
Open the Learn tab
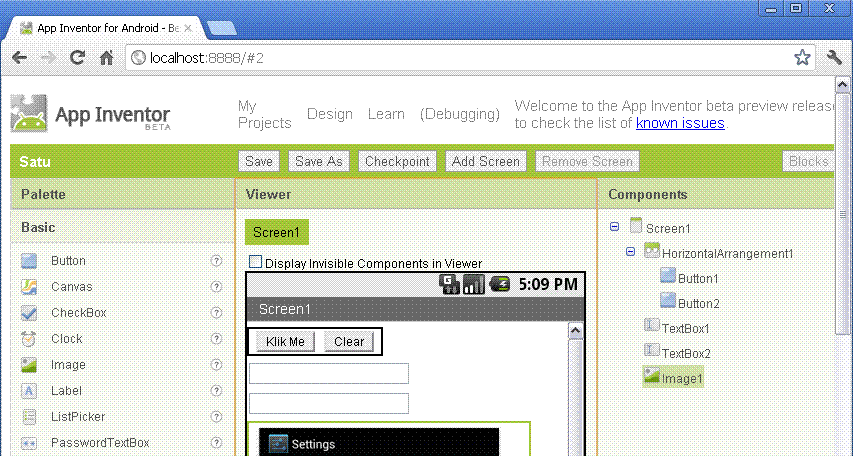tap(386, 114)
